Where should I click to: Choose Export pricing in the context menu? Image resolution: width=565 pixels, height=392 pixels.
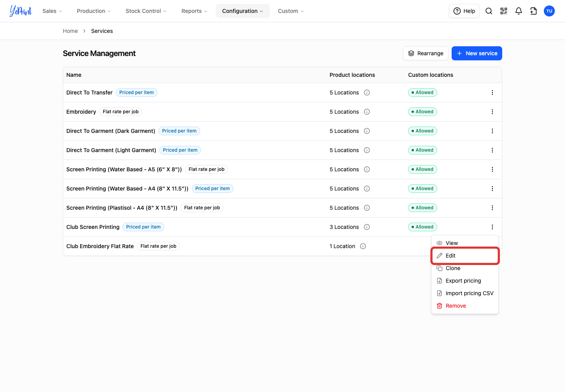(465, 281)
